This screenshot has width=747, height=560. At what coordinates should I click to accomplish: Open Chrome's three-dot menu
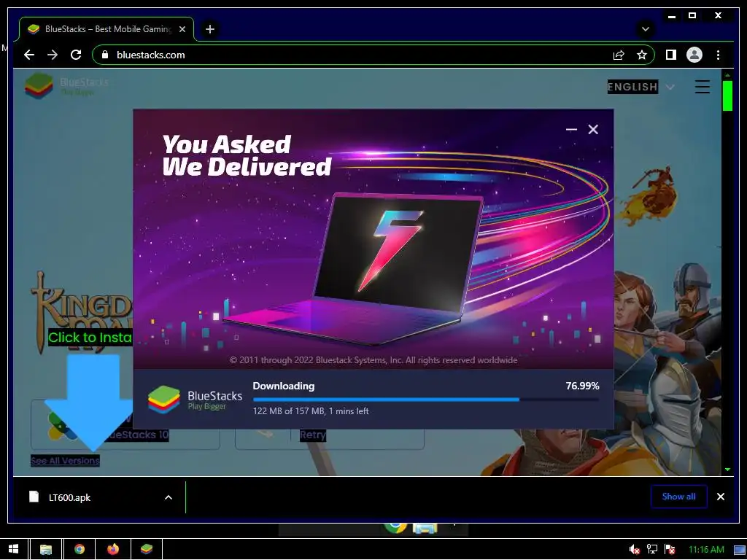(718, 55)
